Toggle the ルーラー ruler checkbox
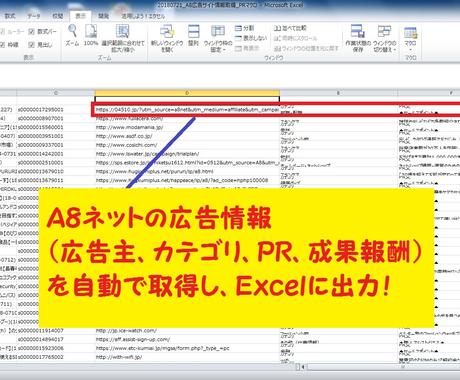This screenshot has width=460, height=380. (12, 32)
